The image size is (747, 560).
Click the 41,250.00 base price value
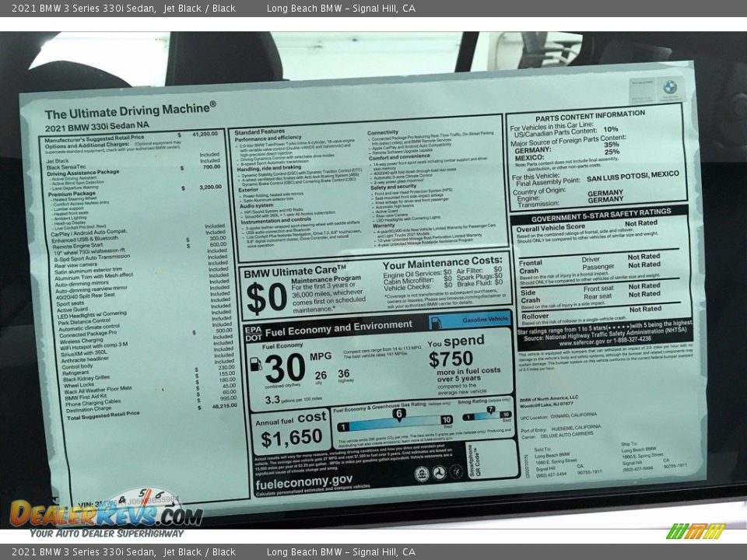[x=205, y=135]
